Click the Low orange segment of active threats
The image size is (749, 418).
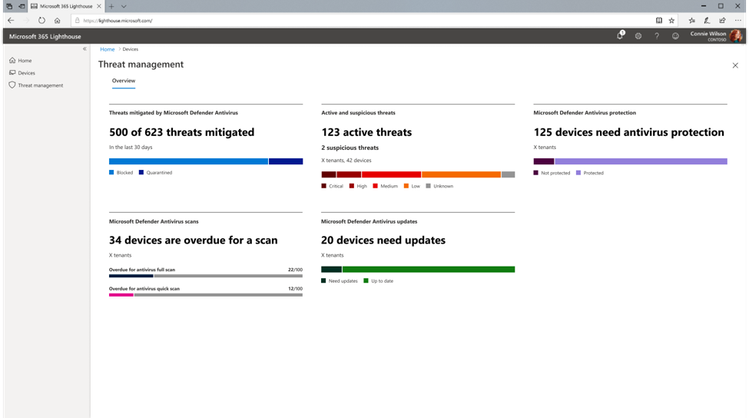click(x=461, y=174)
